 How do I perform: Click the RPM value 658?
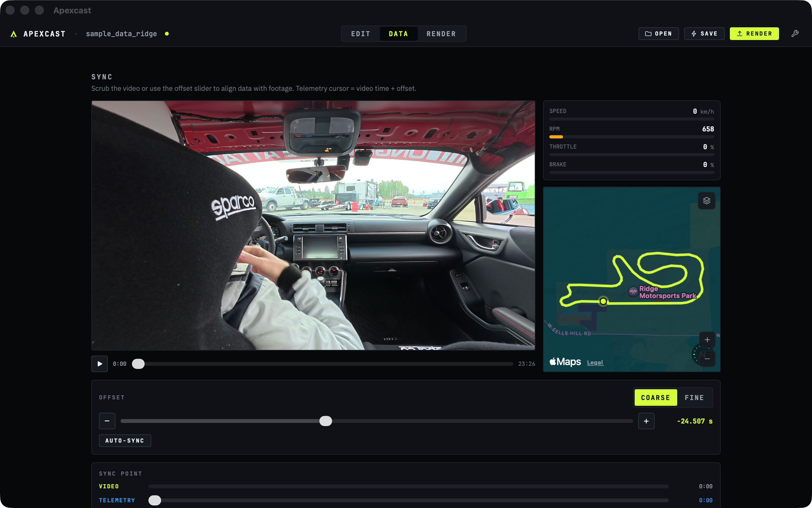coord(708,129)
